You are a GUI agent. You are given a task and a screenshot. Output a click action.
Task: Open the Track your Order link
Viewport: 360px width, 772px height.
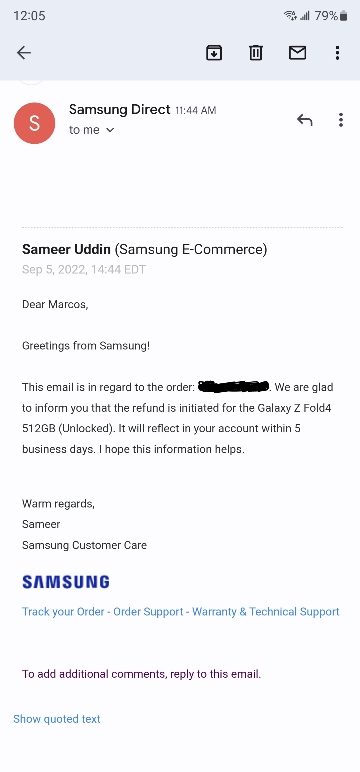pos(63,611)
